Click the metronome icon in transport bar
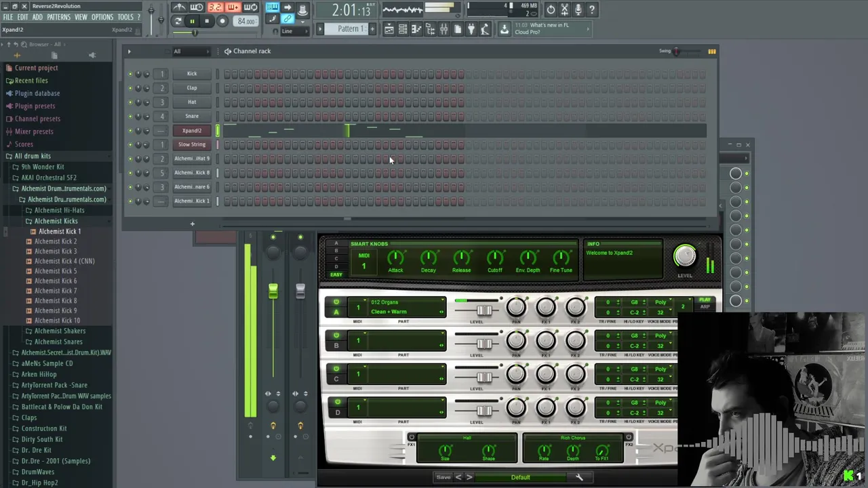Viewport: 868px width, 488px height. 179,7
